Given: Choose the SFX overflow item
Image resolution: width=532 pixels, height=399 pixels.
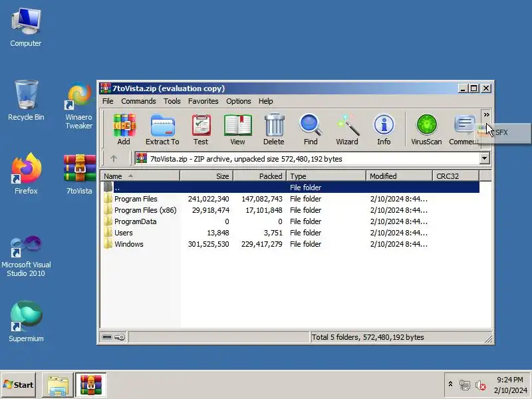Looking at the screenshot, I should pyautogui.click(x=503, y=132).
